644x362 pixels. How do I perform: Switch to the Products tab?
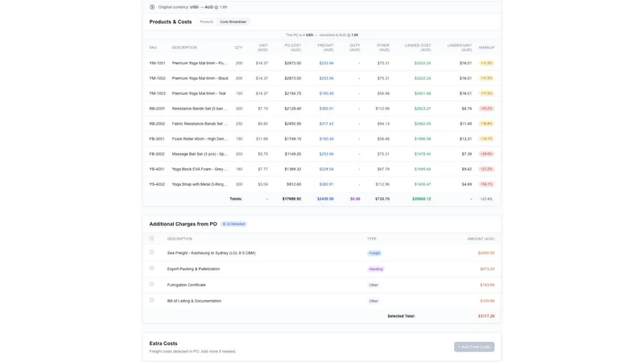pos(206,22)
